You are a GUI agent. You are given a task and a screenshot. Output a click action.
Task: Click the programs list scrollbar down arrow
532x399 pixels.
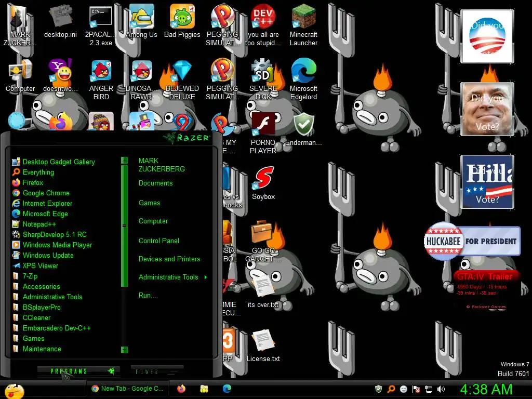(125, 350)
